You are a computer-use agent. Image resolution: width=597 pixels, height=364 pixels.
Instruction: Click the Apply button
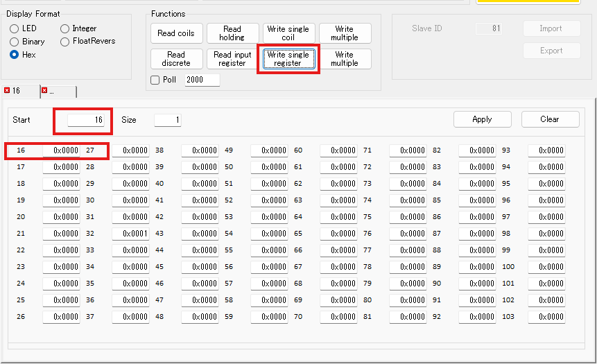pos(483,119)
